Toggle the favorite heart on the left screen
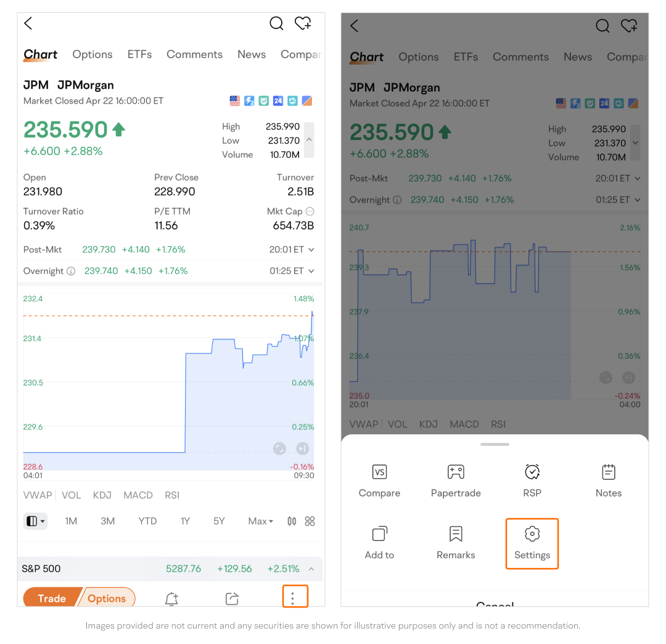 coord(303,23)
